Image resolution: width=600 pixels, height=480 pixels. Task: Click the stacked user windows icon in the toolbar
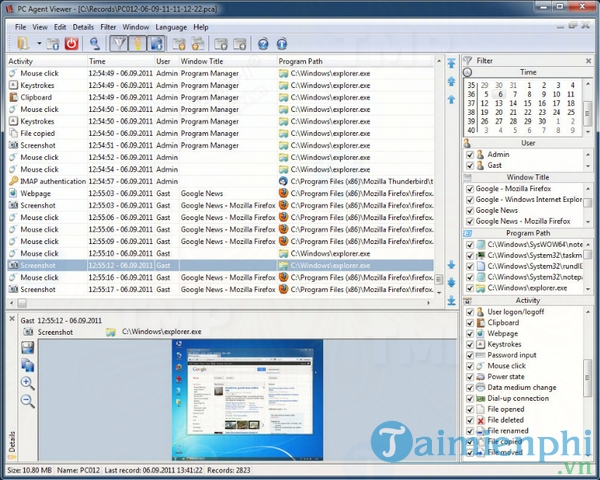click(x=197, y=44)
